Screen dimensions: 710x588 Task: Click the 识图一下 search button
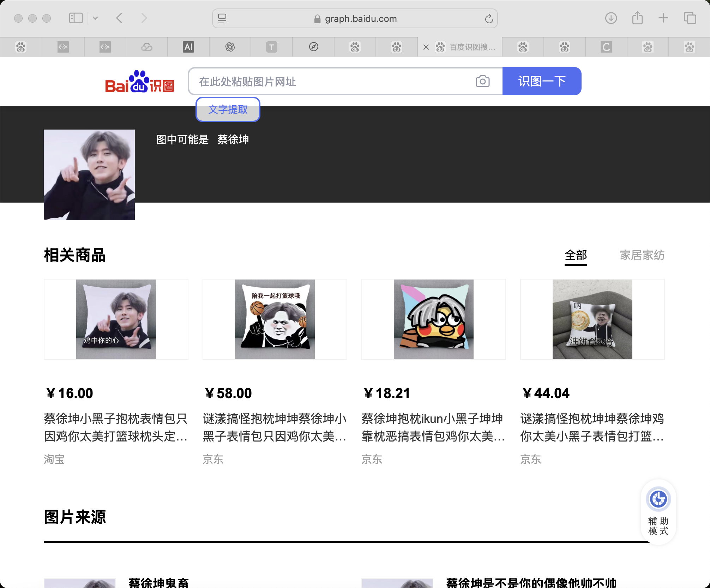[542, 81]
